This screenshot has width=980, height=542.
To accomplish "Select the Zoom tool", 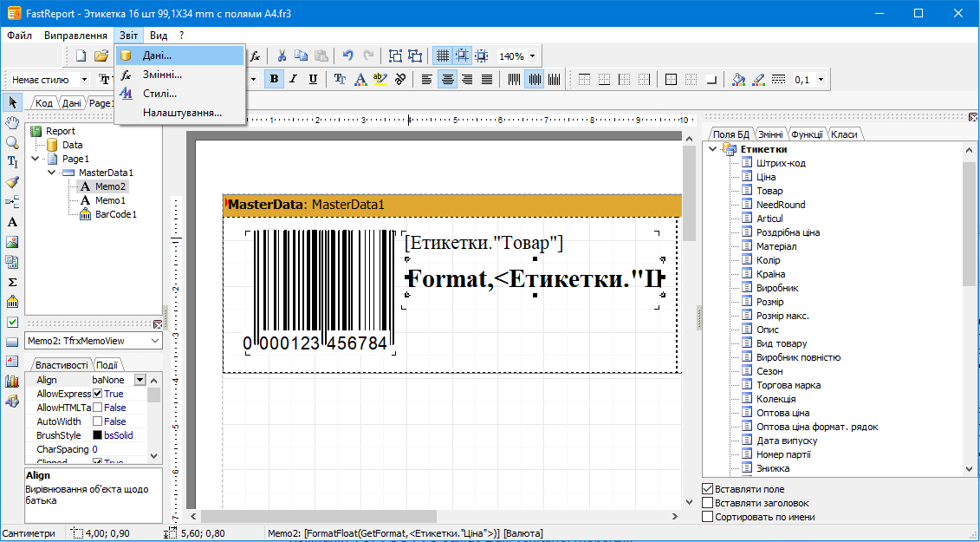I will pyautogui.click(x=11, y=142).
